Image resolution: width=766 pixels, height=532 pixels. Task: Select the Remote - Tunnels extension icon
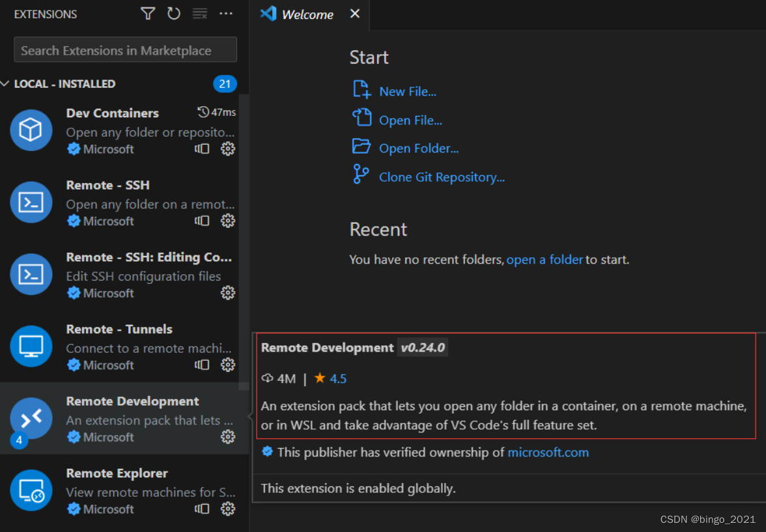(31, 346)
